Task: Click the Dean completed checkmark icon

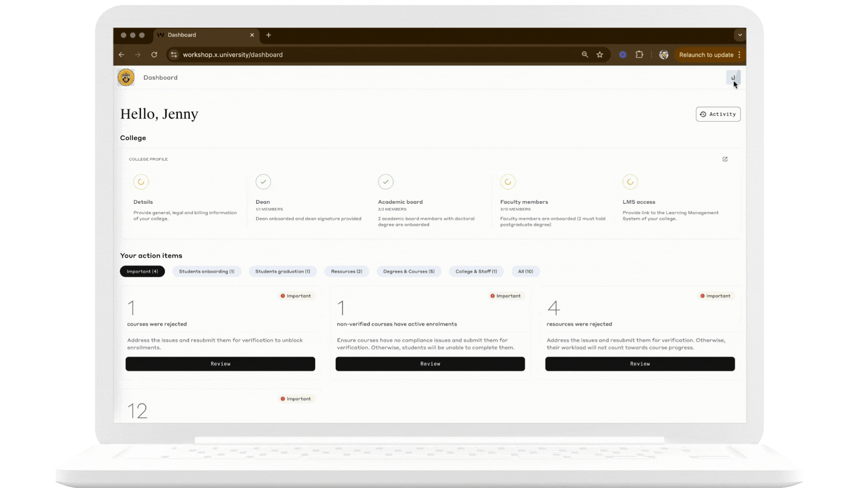Action: pos(263,182)
